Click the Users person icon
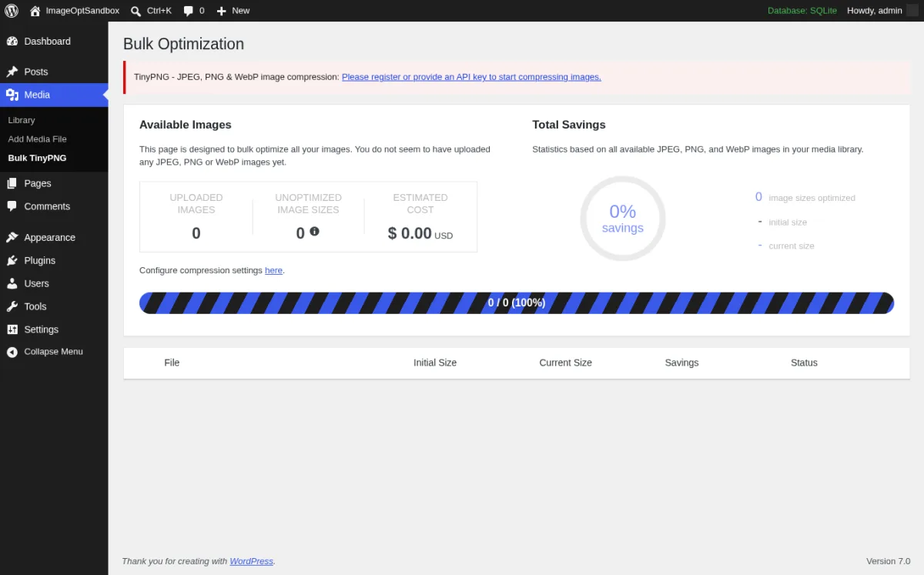 pos(12,283)
